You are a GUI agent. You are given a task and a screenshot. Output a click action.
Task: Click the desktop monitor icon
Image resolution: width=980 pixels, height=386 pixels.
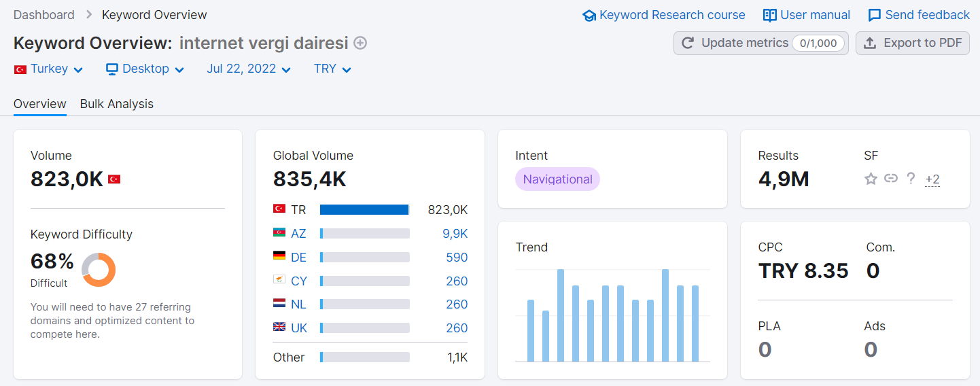(112, 69)
